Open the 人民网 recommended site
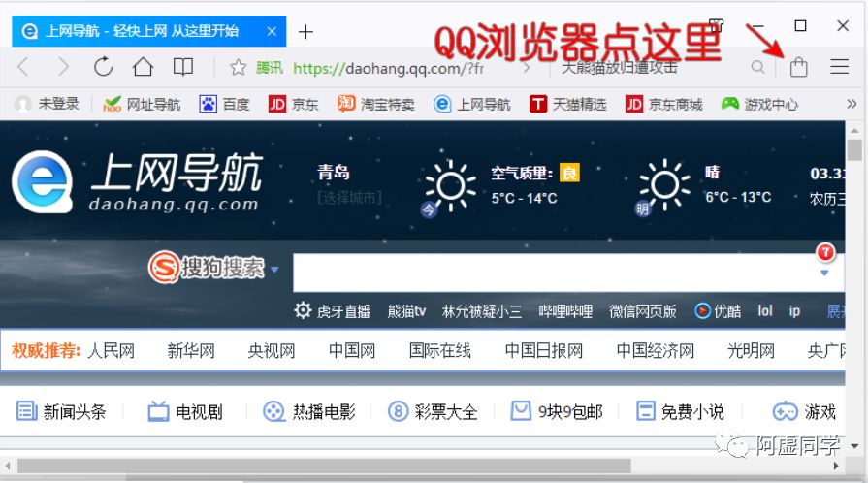The height and width of the screenshot is (483, 868). (111, 351)
